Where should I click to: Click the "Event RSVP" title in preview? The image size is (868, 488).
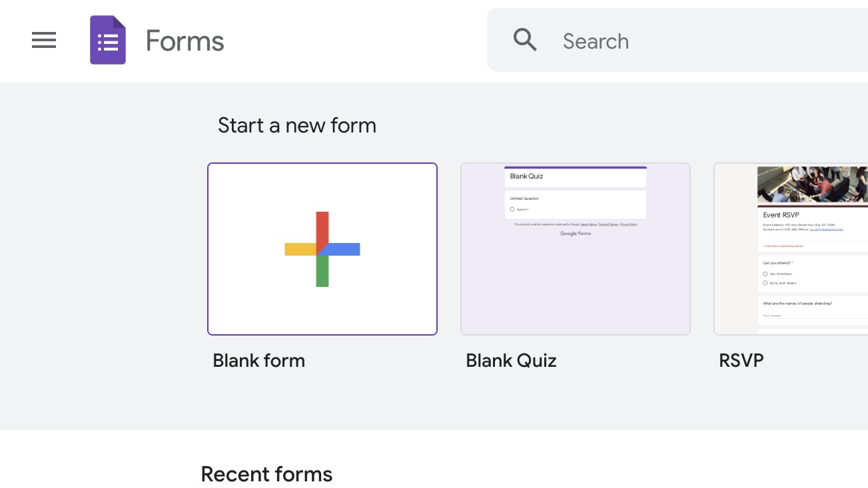pyautogui.click(x=781, y=215)
